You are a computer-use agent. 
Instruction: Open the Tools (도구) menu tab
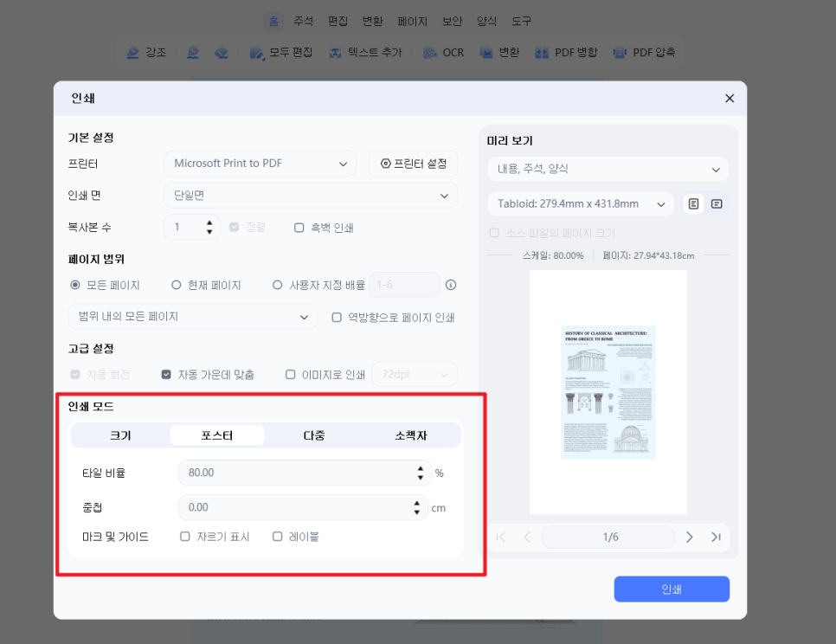[x=522, y=22]
